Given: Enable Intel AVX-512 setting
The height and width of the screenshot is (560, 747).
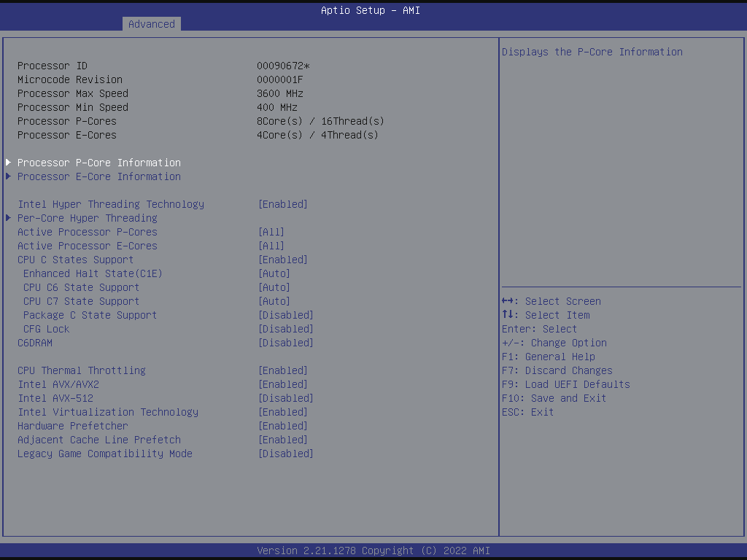Looking at the screenshot, I should 286,398.
